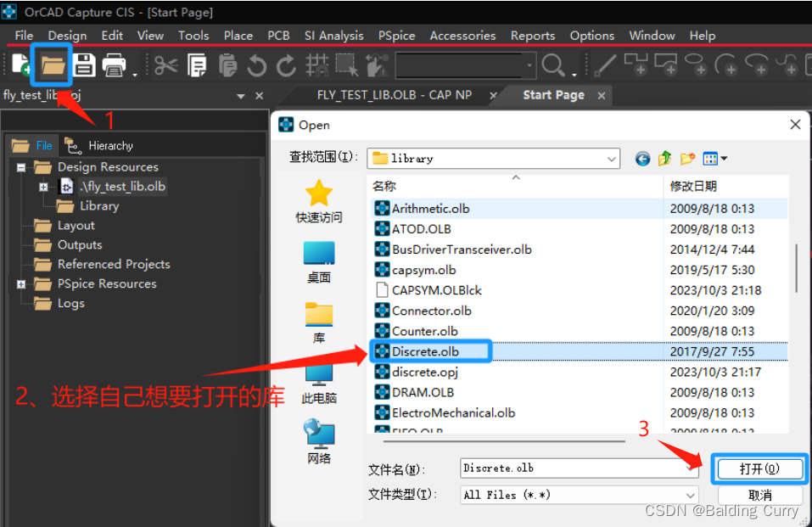812x527 pixels.
Task: Click the Paste clipboard icon
Action: [227, 65]
